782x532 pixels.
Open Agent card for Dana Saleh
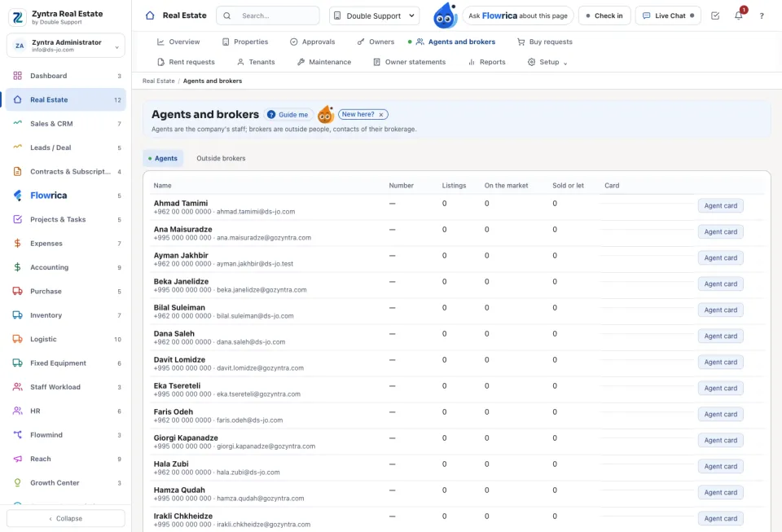[721, 336]
